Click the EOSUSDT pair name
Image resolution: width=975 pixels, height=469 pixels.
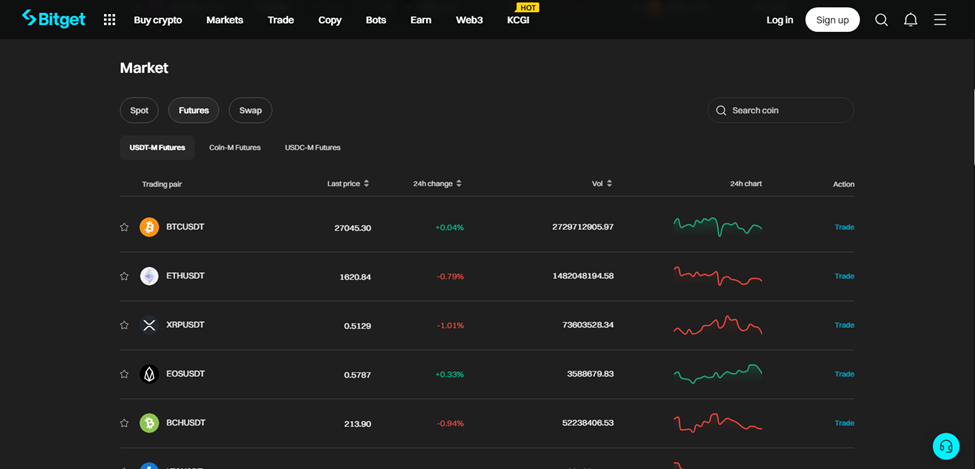tap(185, 374)
